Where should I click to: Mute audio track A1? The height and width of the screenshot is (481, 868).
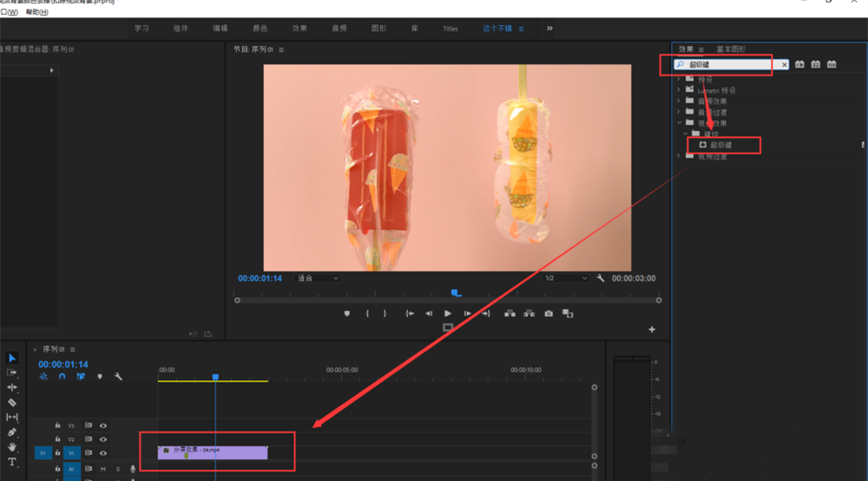click(103, 469)
